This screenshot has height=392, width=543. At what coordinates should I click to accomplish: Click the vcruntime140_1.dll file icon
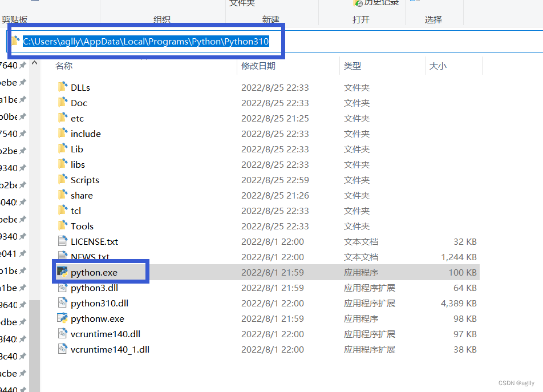pyautogui.click(x=63, y=349)
